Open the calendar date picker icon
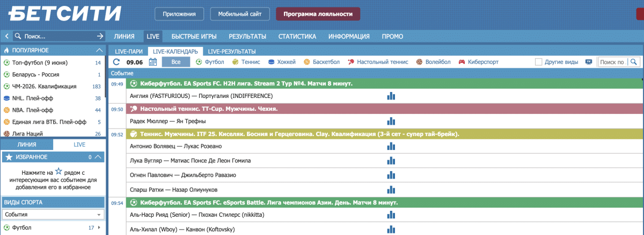The width and height of the screenshot is (644, 235). tap(152, 62)
